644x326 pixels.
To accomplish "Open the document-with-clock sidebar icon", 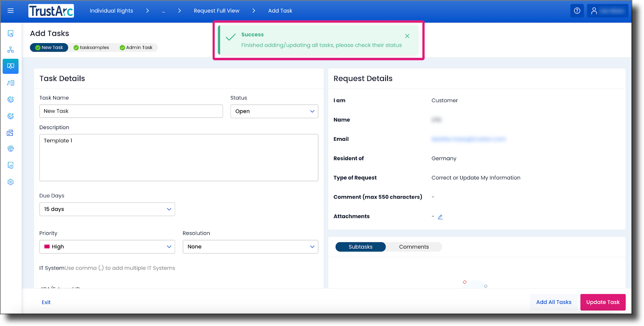I will [11, 33].
